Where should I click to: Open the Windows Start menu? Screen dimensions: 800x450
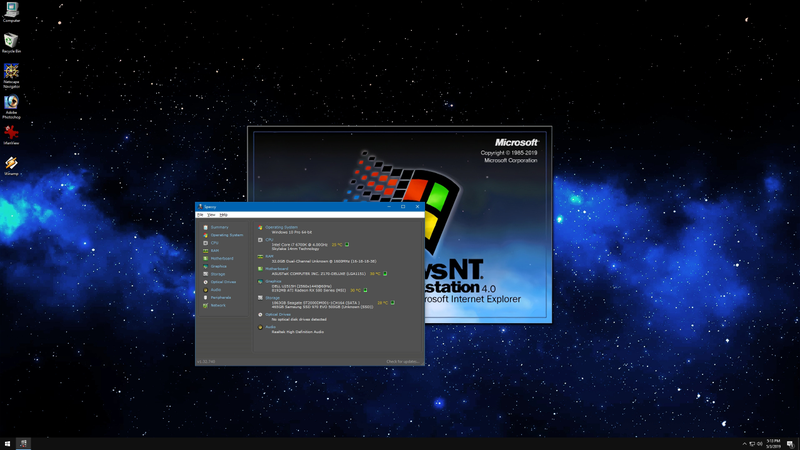[7, 444]
